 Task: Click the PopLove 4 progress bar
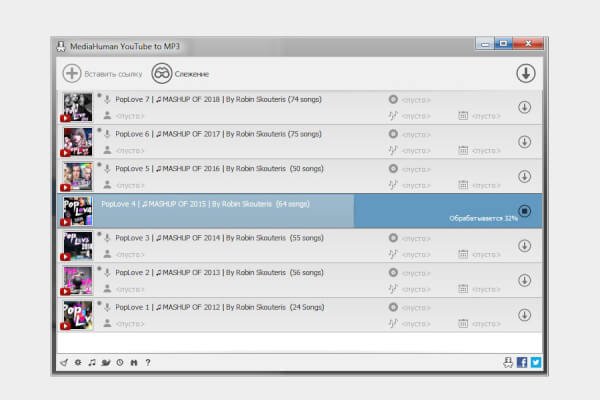click(299, 211)
